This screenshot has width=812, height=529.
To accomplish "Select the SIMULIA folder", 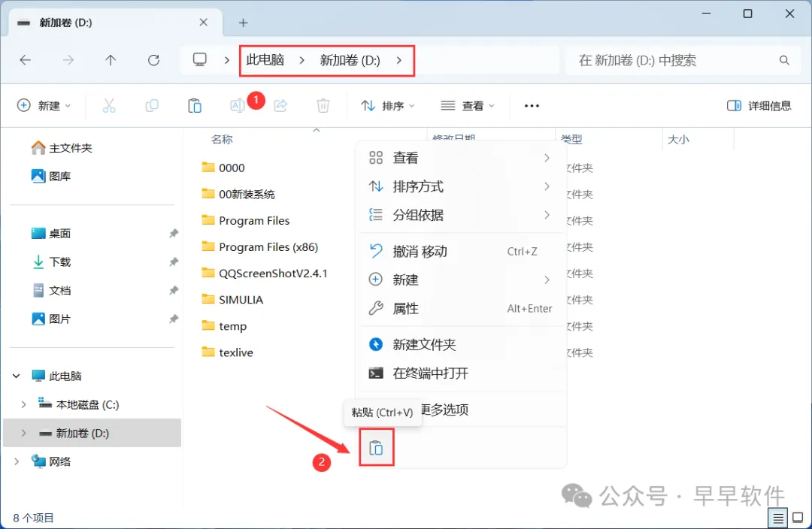I will pyautogui.click(x=232, y=300).
